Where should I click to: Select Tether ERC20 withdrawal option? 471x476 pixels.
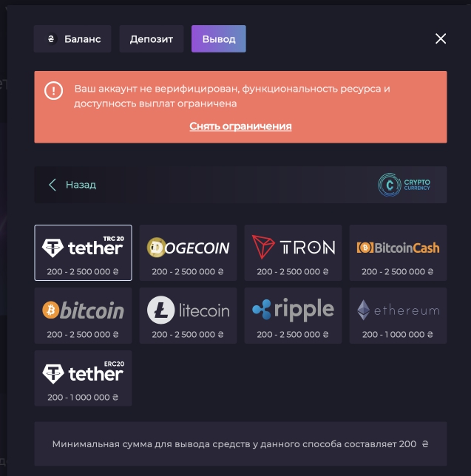click(83, 378)
